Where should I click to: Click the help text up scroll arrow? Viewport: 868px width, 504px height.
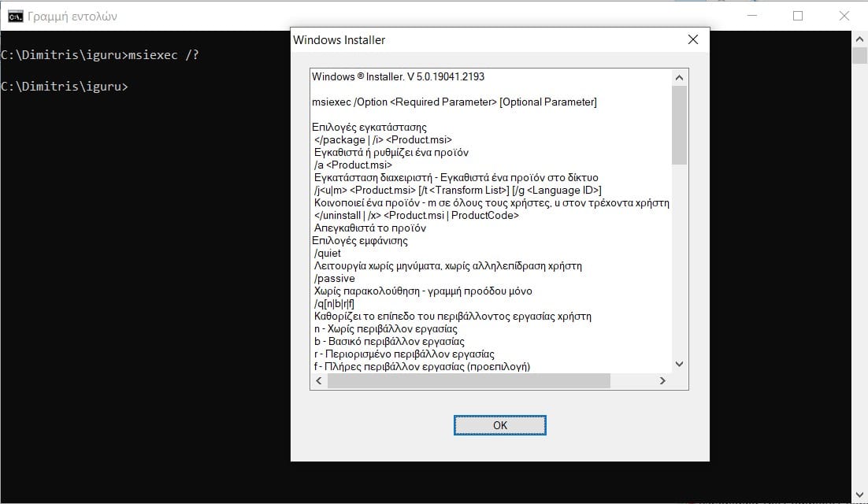coord(679,77)
